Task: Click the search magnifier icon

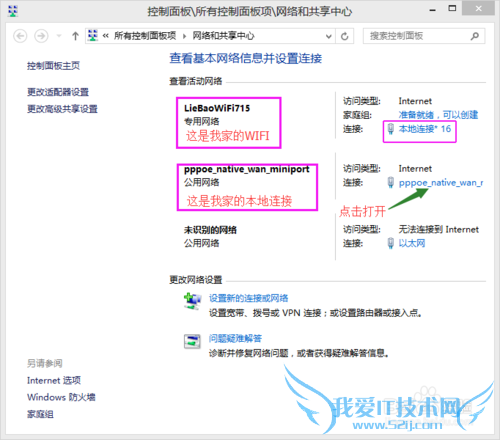Action: point(475,36)
